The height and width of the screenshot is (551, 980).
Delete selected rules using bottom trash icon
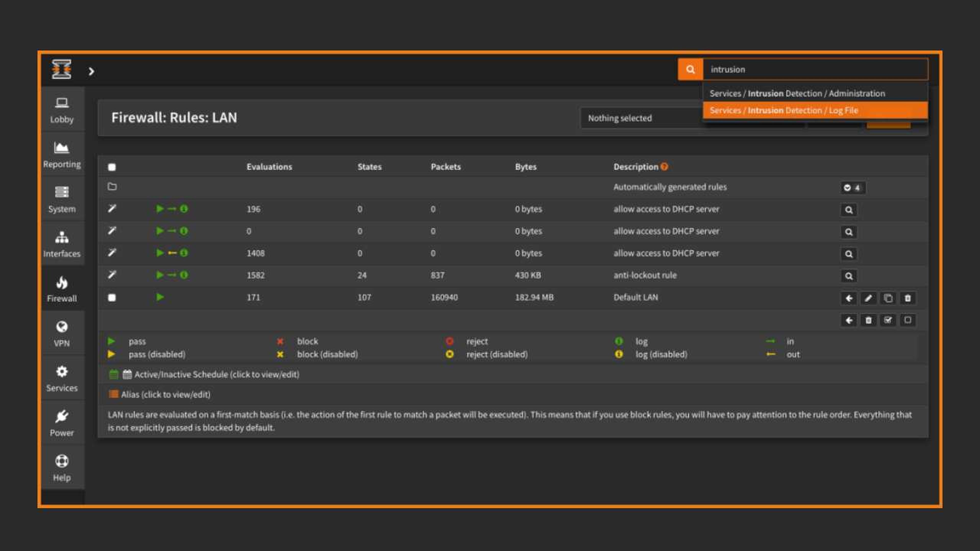(868, 320)
